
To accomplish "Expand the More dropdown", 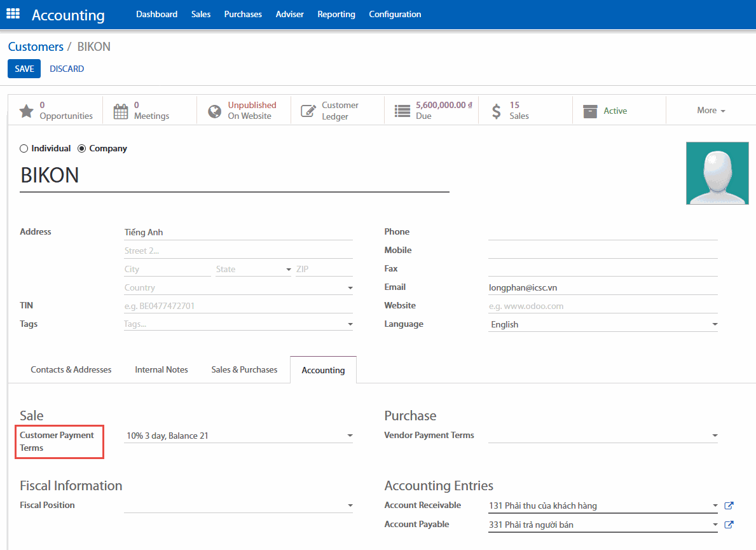I will [x=711, y=111].
